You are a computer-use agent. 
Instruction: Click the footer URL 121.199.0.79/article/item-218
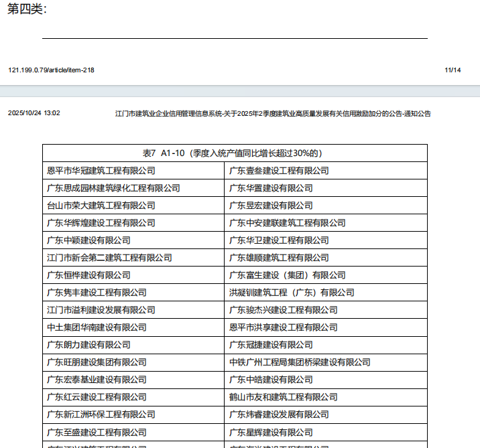(x=51, y=70)
